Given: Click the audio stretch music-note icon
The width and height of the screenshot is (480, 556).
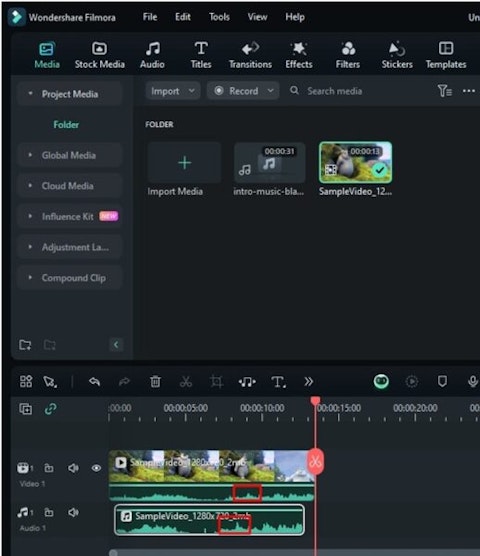Looking at the screenshot, I should (x=247, y=382).
